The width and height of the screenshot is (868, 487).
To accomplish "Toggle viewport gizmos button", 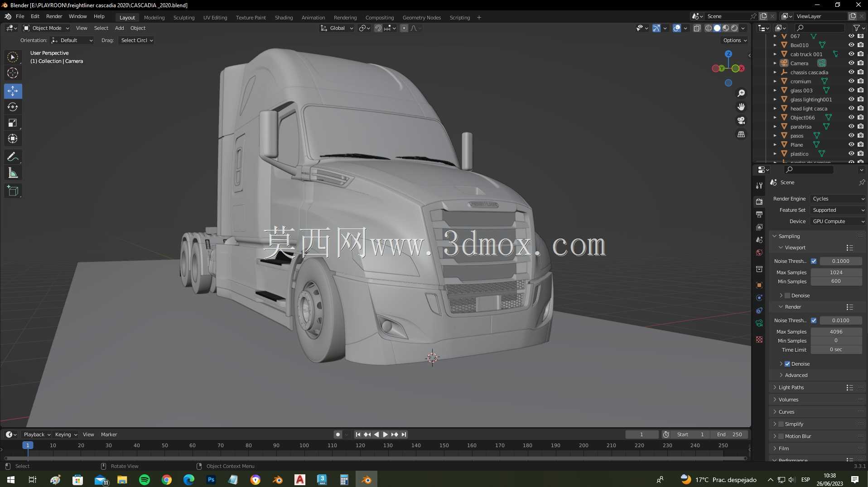I will [x=656, y=28].
